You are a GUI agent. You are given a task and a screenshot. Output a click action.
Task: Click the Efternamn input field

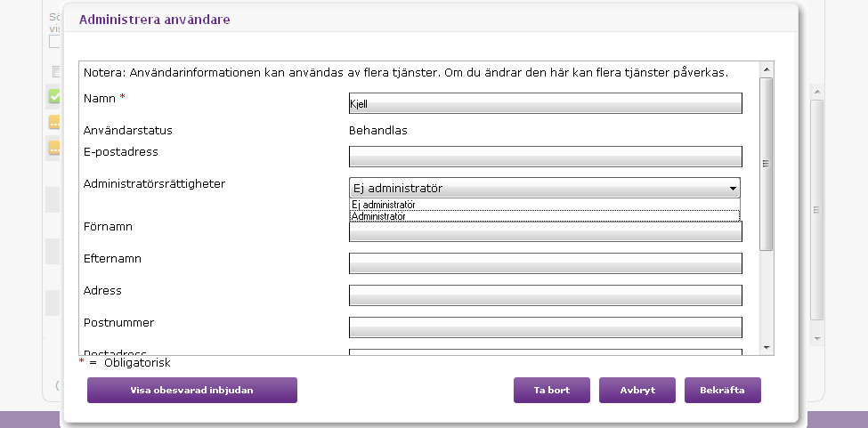coord(545,263)
